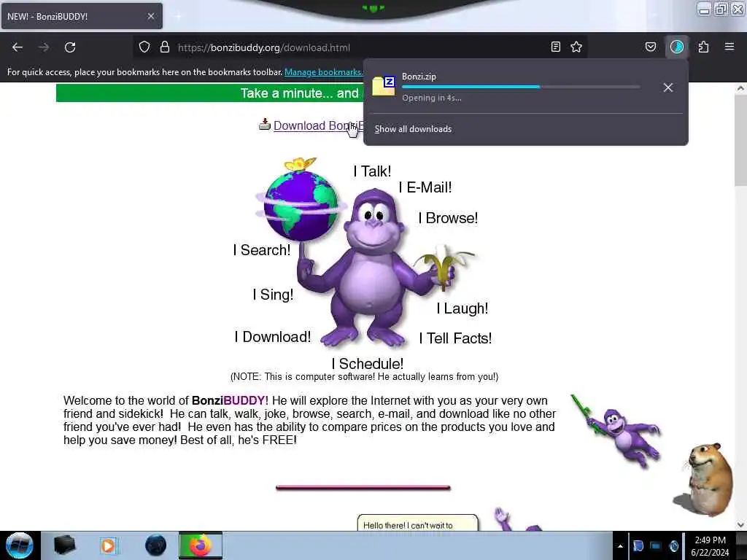Click the NOTE computer software text line
Viewport: 747px width, 560px height.
[364, 377]
